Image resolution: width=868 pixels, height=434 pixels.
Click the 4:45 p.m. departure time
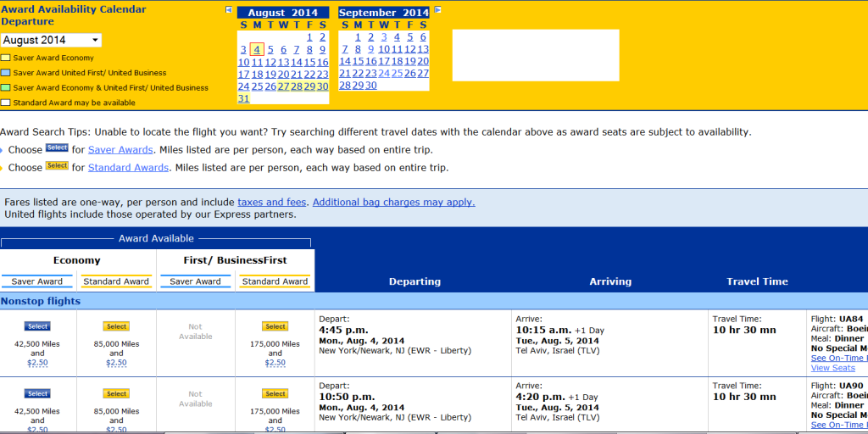[344, 331]
